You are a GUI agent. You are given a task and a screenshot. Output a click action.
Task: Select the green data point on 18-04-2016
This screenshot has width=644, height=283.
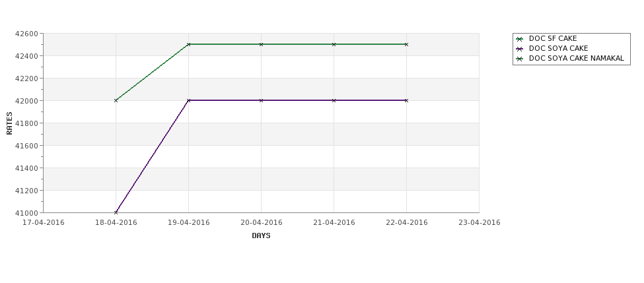[x=116, y=100]
